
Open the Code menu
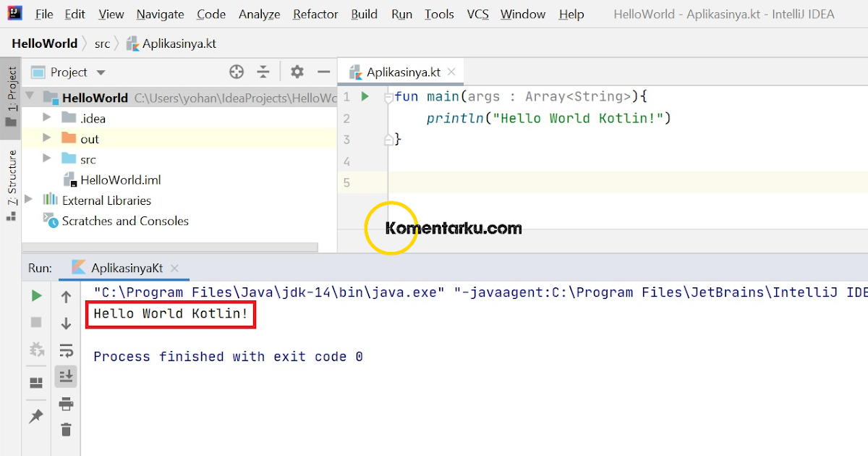coord(211,14)
